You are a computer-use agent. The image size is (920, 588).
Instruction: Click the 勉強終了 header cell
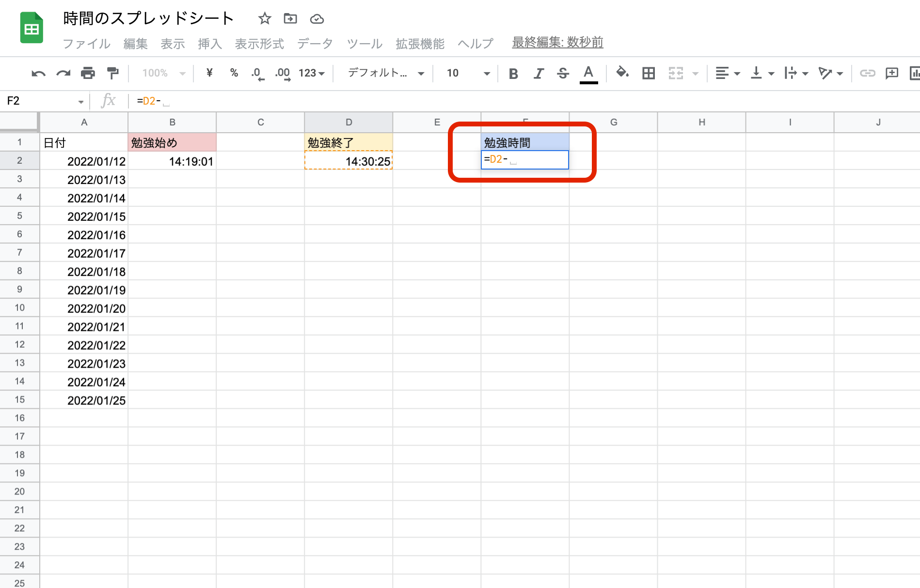tap(349, 142)
